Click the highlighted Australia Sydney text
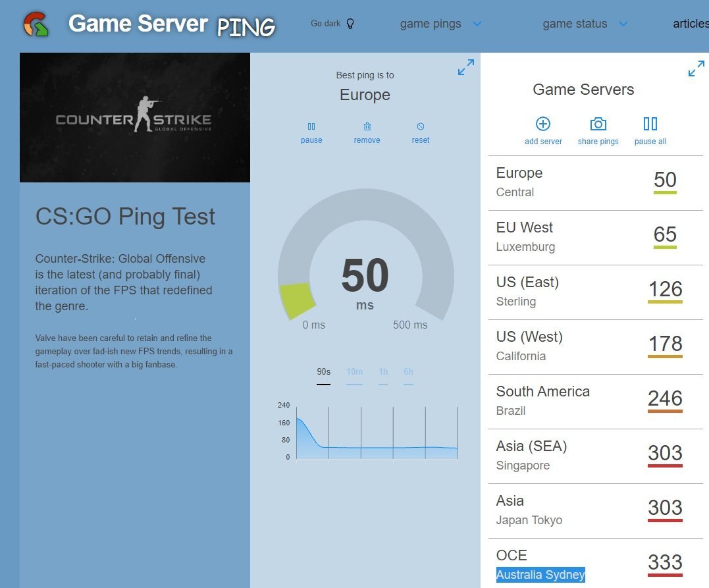Image resolution: width=709 pixels, height=588 pixels. (540, 574)
